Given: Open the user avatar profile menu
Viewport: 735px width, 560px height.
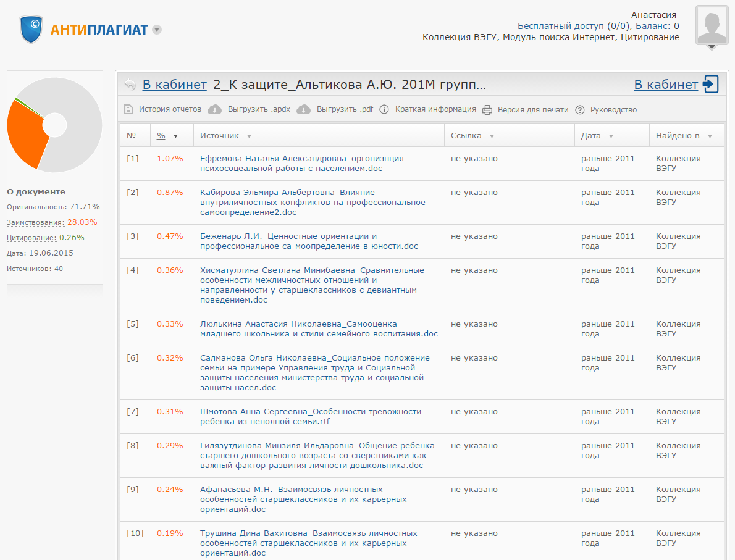Looking at the screenshot, I should click(712, 26).
